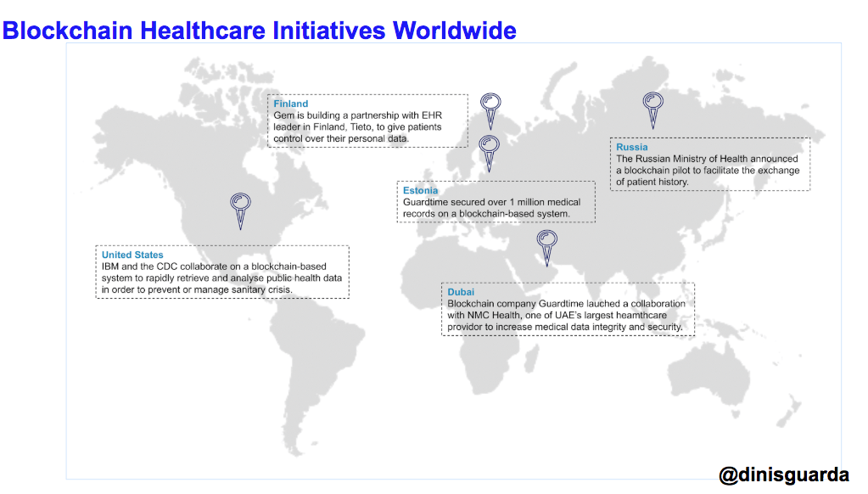Click the map pin over Dubai
The height and width of the screenshot is (494, 868).
click(x=547, y=248)
